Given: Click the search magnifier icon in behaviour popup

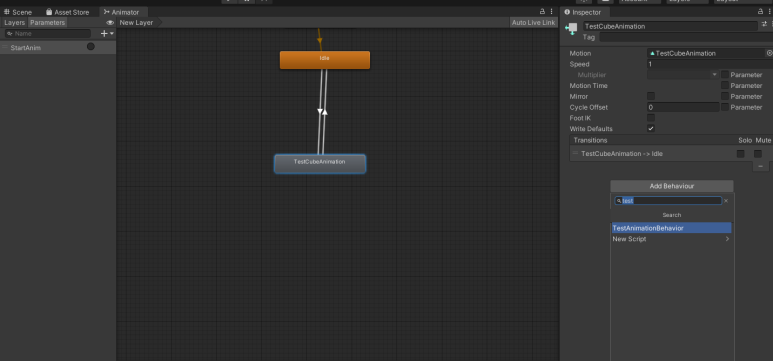Looking at the screenshot, I should (619, 201).
